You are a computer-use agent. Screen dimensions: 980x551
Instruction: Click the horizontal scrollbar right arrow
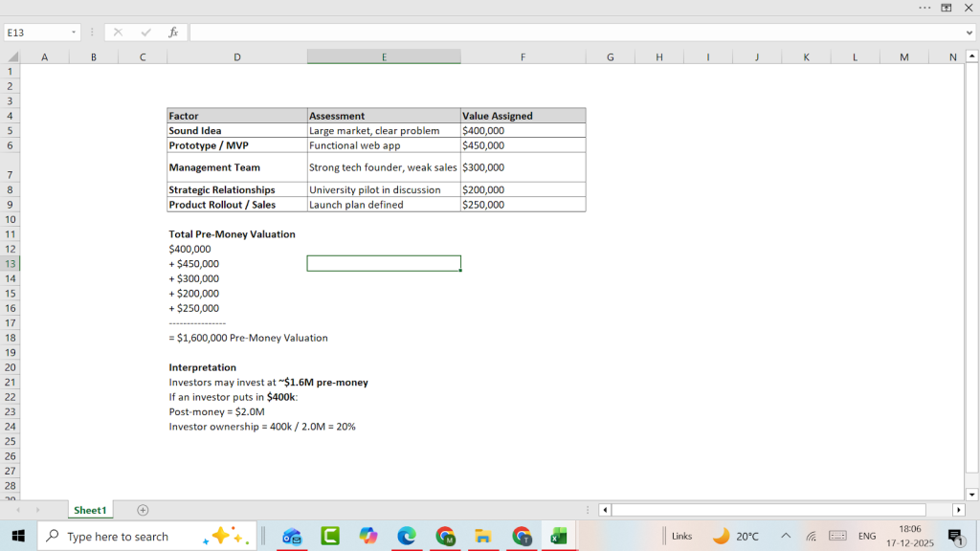958,510
